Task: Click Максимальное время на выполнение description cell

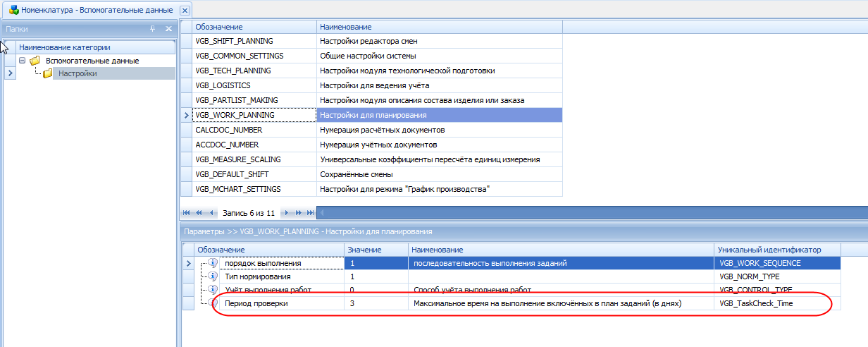Action: [x=561, y=303]
